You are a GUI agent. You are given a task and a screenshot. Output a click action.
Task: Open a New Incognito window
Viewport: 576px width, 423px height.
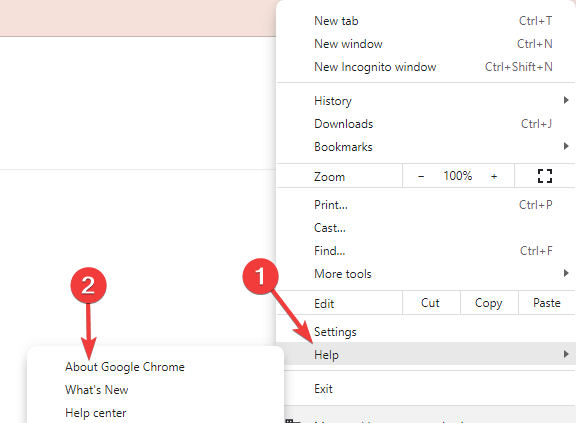[x=426, y=67]
